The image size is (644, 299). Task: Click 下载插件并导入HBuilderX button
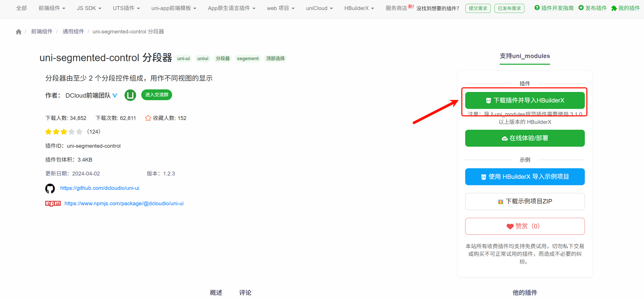tap(525, 100)
